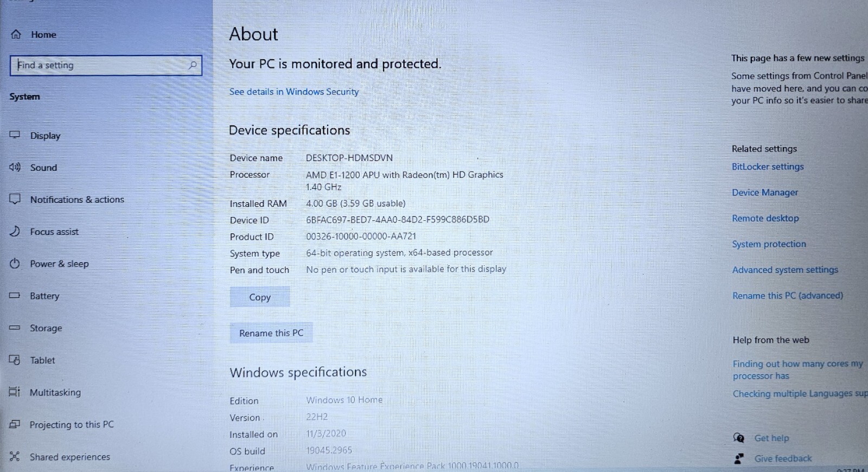
Task: Click the Storage drive icon
Action: pos(15,328)
